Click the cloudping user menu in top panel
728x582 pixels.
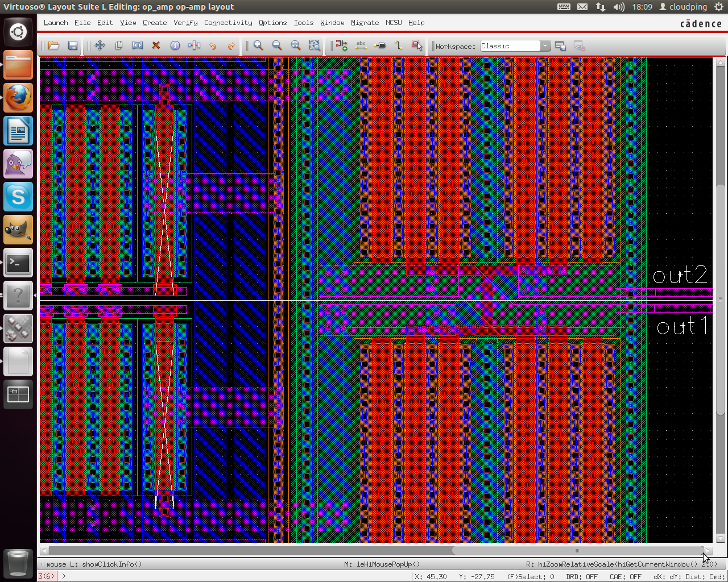click(683, 7)
